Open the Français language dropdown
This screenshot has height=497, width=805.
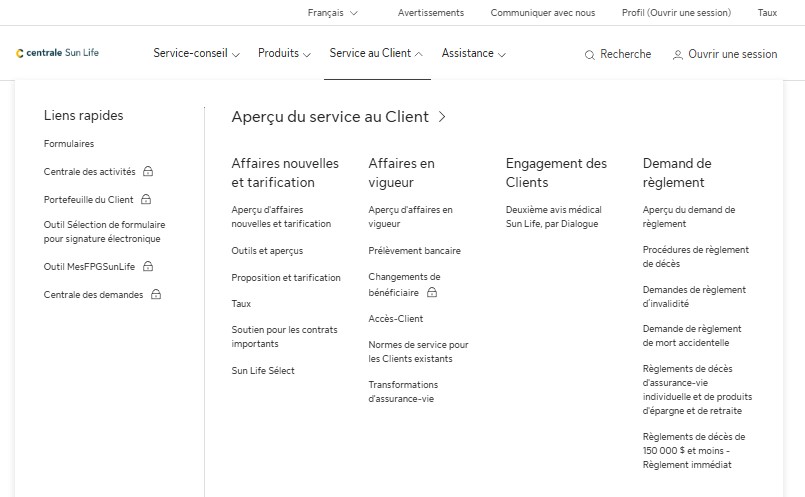[333, 13]
